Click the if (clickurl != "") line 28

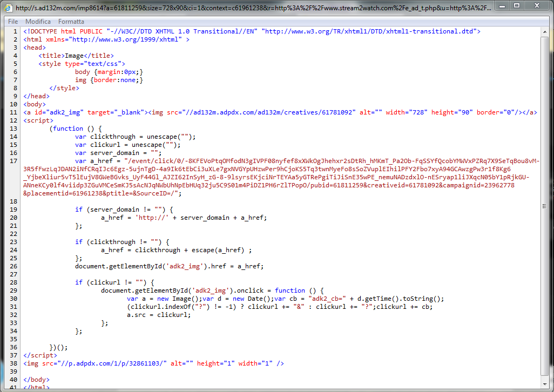tap(114, 282)
